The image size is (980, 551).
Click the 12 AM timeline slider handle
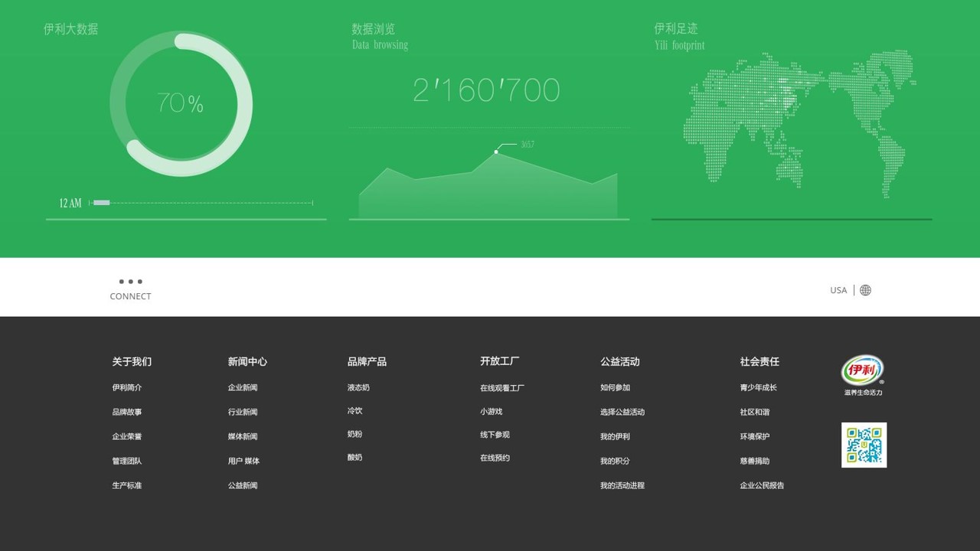[101, 203]
